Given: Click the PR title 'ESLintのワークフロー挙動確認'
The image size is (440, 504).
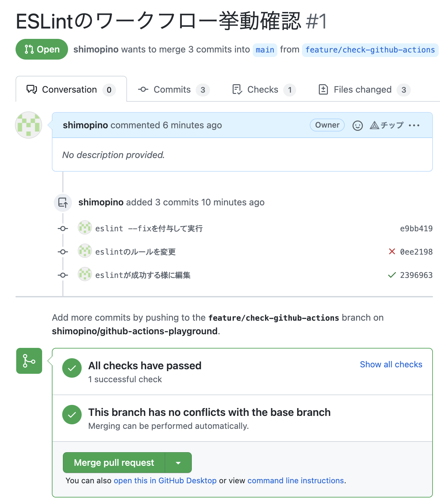Looking at the screenshot, I should (x=158, y=21).
